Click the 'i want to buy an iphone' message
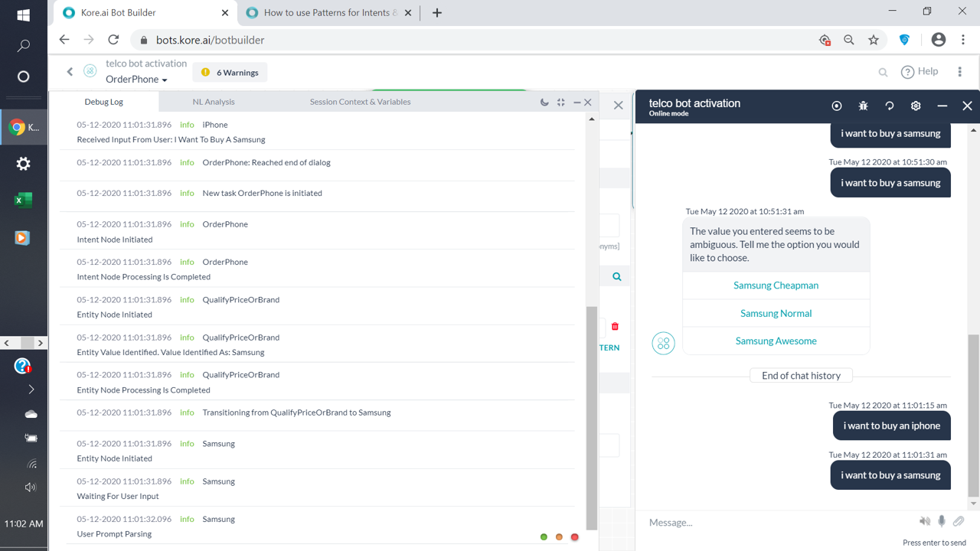Image resolution: width=980 pixels, height=551 pixels. point(891,425)
